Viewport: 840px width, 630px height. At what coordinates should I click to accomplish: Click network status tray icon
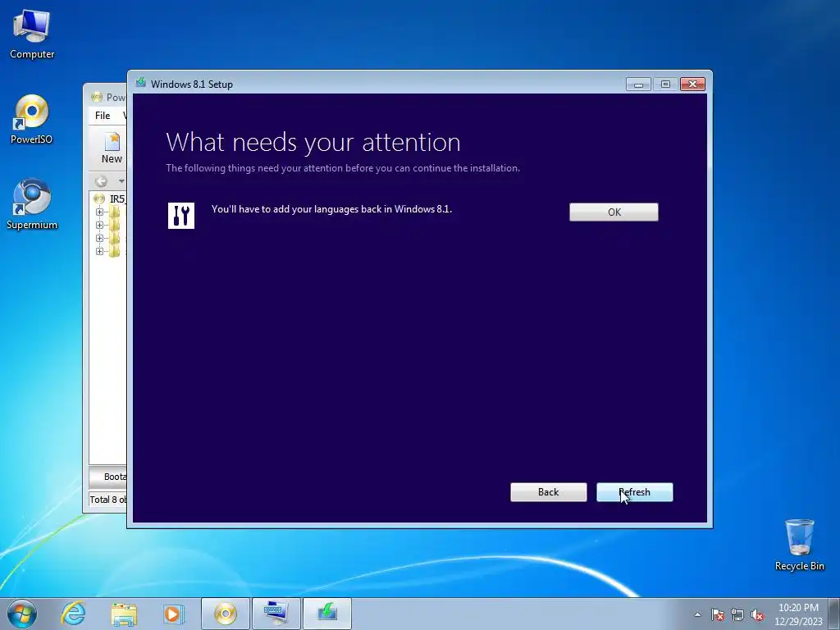pyautogui.click(x=737, y=614)
